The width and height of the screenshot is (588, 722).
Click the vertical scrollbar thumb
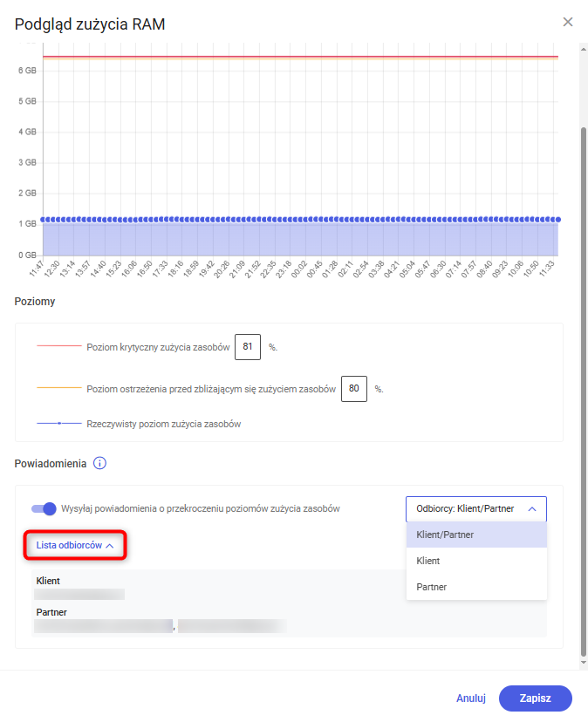584,392
